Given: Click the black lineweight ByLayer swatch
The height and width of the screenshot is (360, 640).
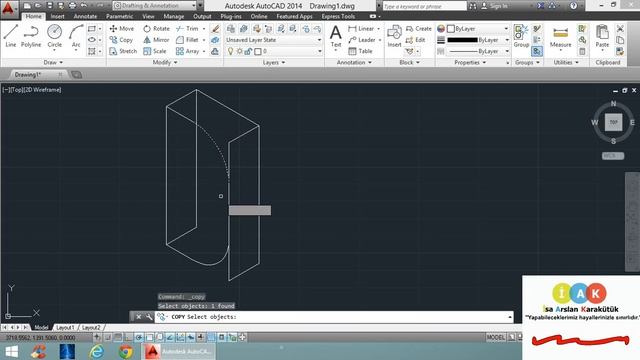Looking at the screenshot, I should (462, 40).
